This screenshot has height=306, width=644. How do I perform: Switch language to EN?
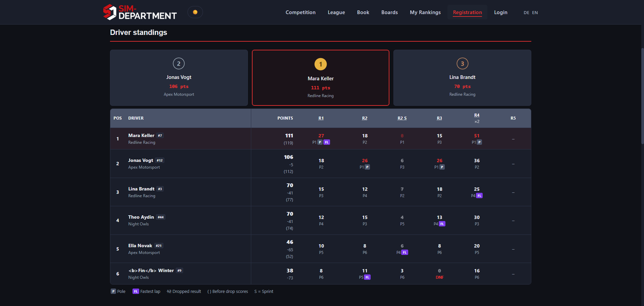pos(535,13)
